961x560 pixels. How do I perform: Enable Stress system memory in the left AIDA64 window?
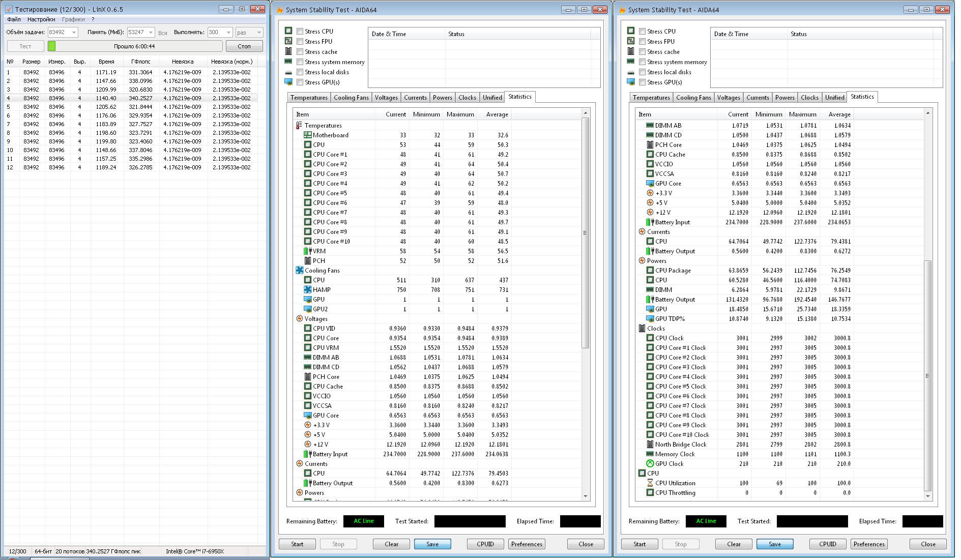pos(300,62)
